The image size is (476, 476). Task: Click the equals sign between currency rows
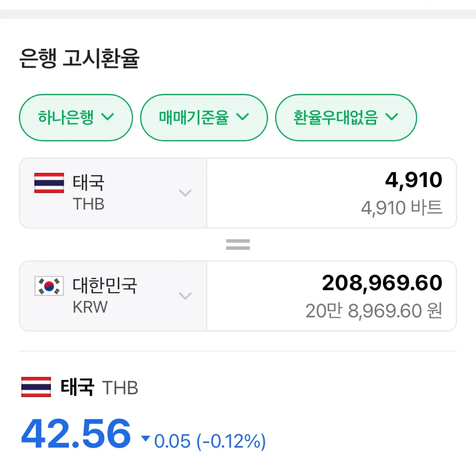[x=238, y=245]
